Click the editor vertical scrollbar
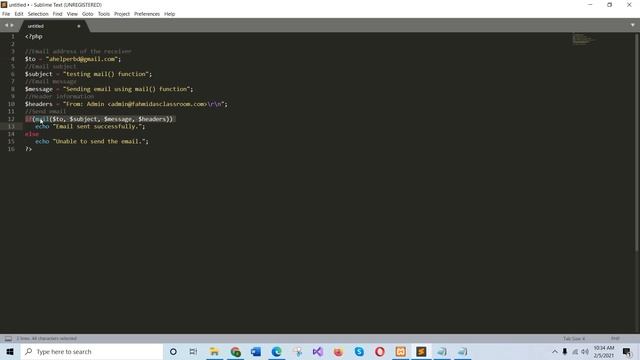 point(637,143)
